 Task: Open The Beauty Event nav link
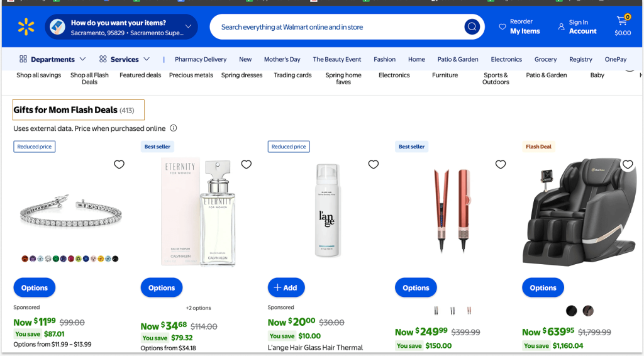coord(337,59)
